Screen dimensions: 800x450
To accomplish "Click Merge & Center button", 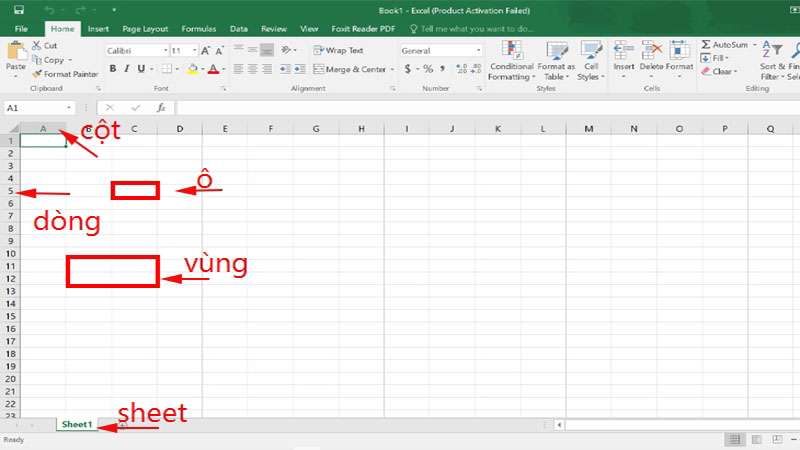I will [350, 69].
